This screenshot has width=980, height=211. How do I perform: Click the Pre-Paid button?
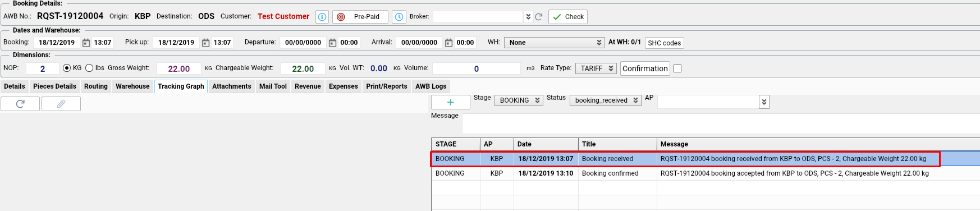(360, 17)
